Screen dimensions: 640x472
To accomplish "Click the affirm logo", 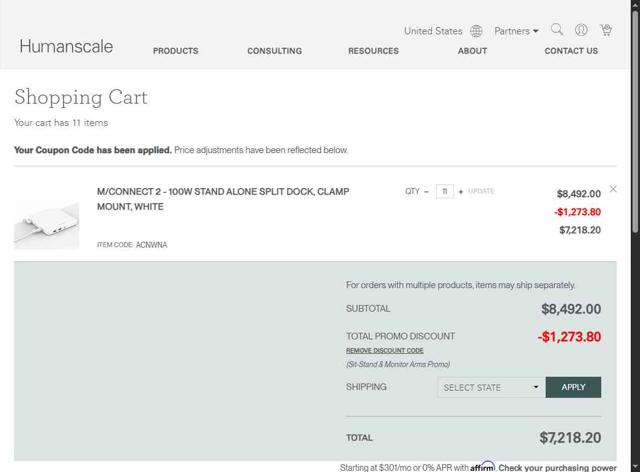I will click(x=482, y=467).
